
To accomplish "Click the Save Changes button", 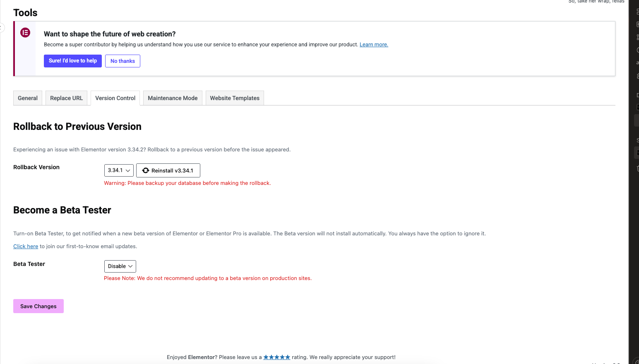I will click(38, 306).
